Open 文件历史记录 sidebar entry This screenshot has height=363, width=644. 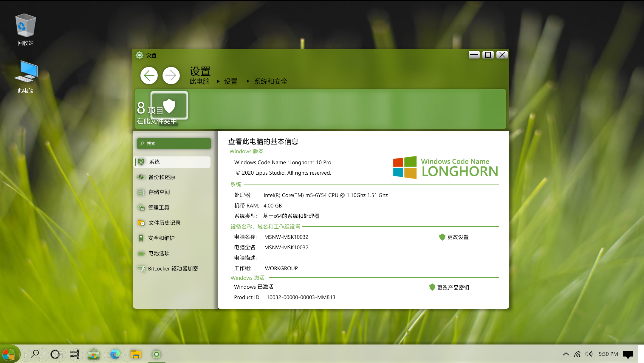[164, 223]
